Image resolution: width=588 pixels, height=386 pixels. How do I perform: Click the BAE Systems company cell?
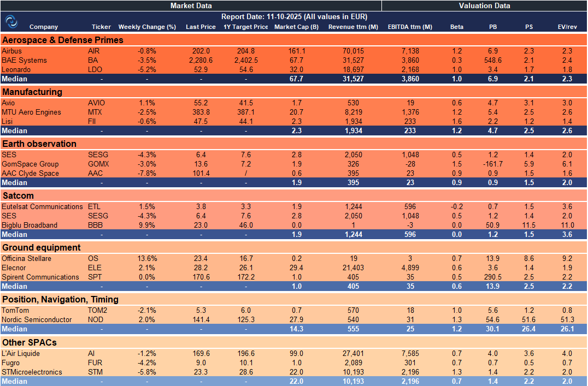(25, 61)
